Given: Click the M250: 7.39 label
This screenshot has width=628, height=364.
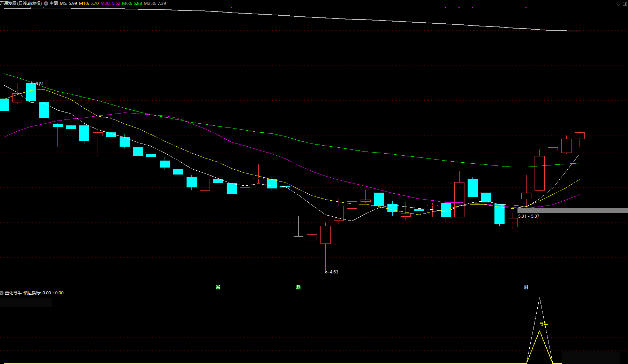Looking at the screenshot, I should [x=155, y=3].
